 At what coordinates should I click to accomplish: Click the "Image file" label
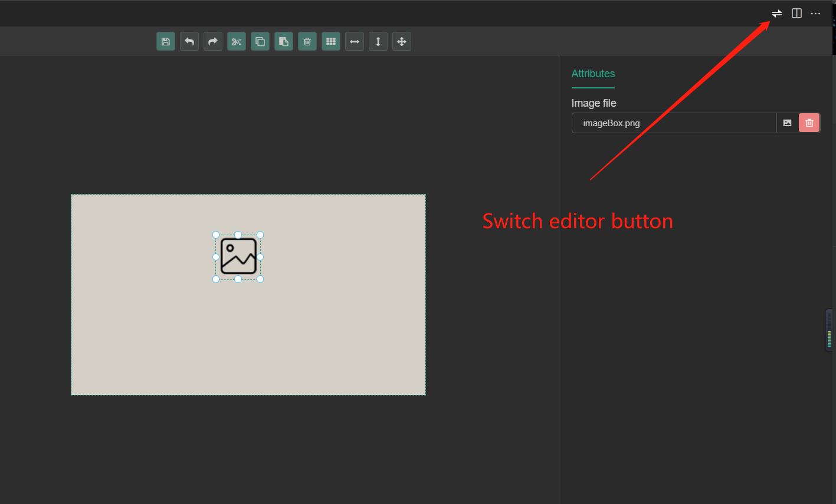pyautogui.click(x=594, y=103)
